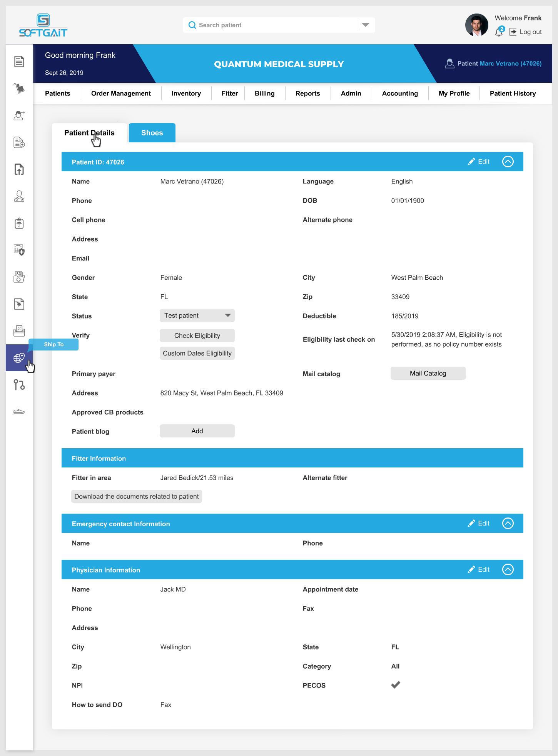Collapse the Physician Information section

click(x=508, y=569)
